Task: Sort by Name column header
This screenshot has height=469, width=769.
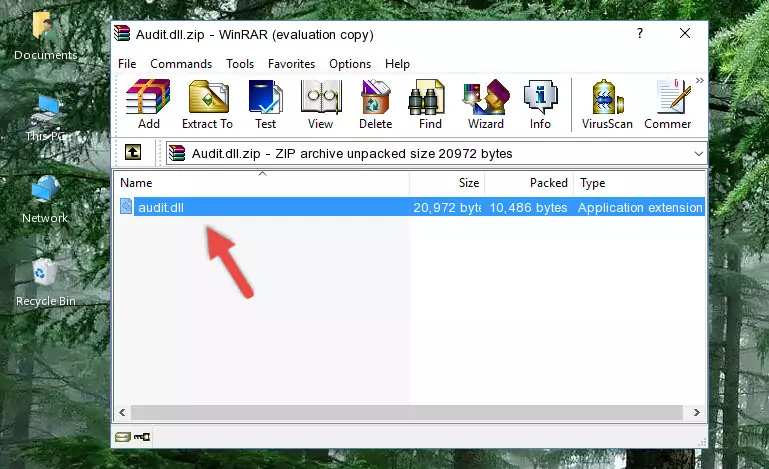Action: [262, 182]
